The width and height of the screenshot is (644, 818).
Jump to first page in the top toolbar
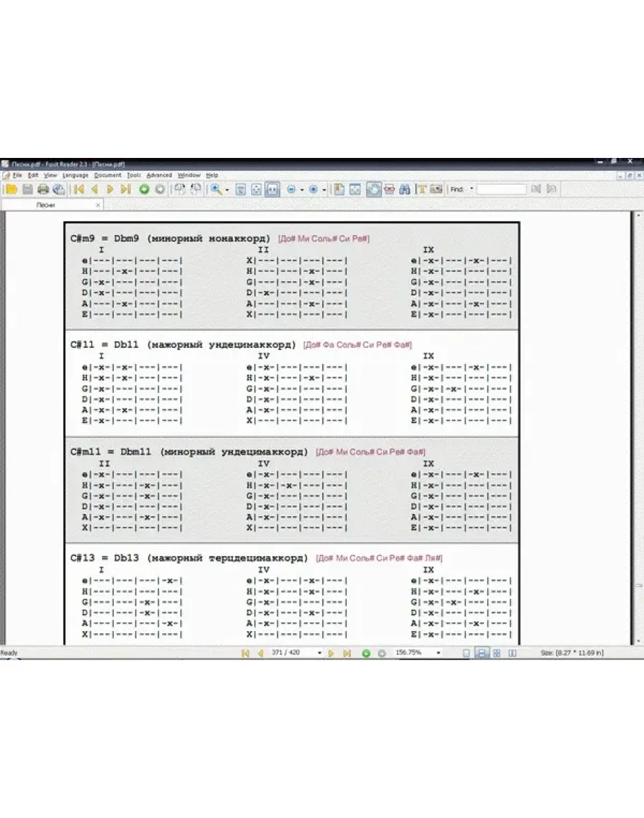pos(79,189)
